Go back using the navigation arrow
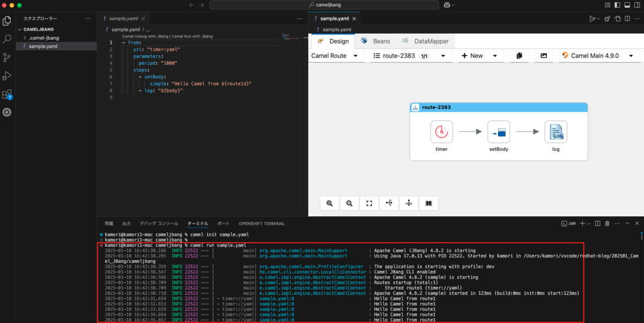 click(x=192, y=5)
